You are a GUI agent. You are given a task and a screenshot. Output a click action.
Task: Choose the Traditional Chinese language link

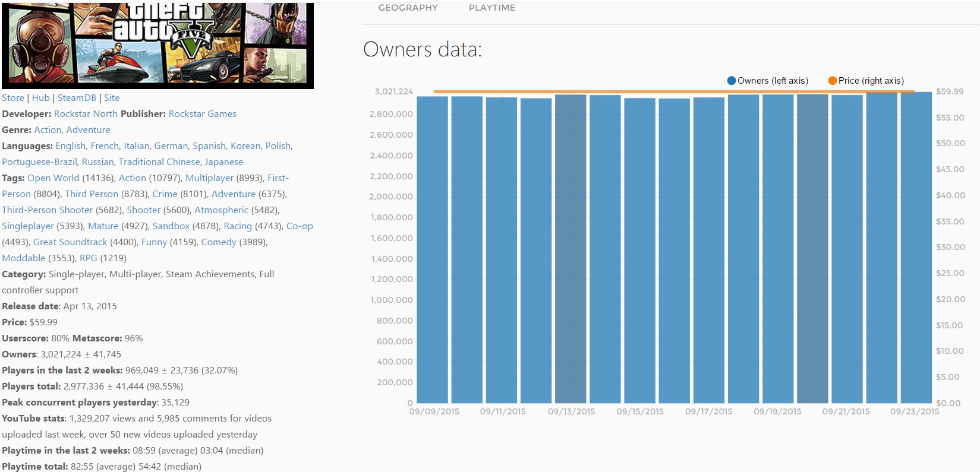click(x=159, y=162)
